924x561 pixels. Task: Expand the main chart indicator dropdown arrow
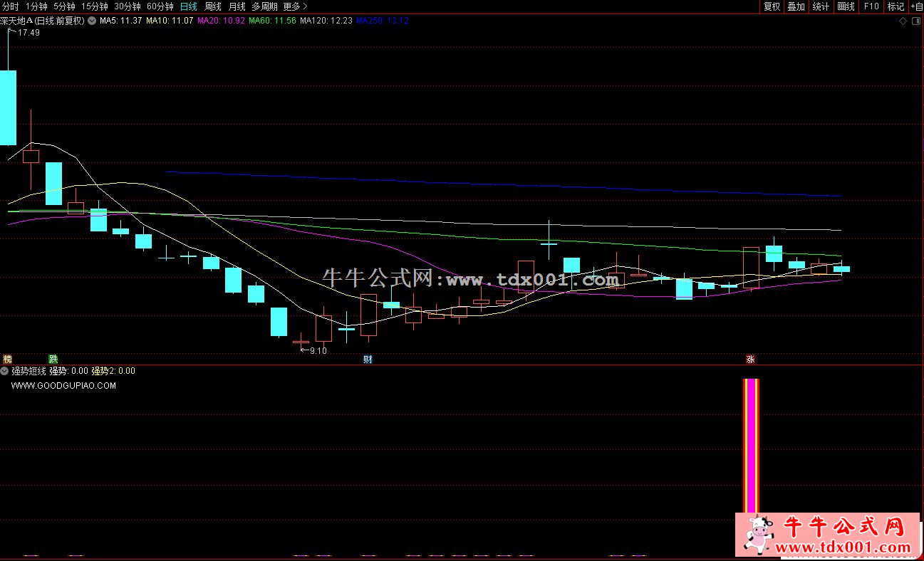click(x=92, y=21)
